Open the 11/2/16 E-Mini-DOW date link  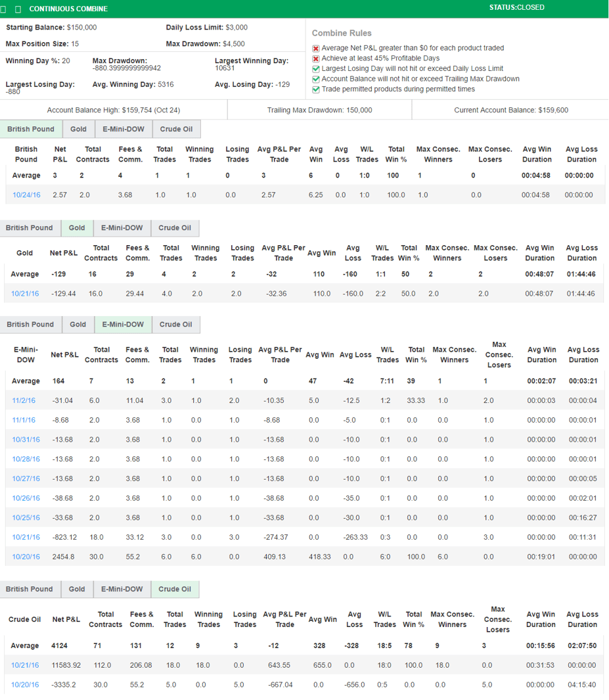click(24, 400)
